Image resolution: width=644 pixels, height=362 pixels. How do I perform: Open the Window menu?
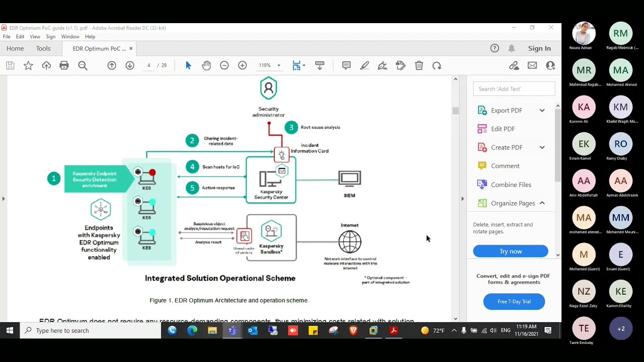tap(70, 37)
